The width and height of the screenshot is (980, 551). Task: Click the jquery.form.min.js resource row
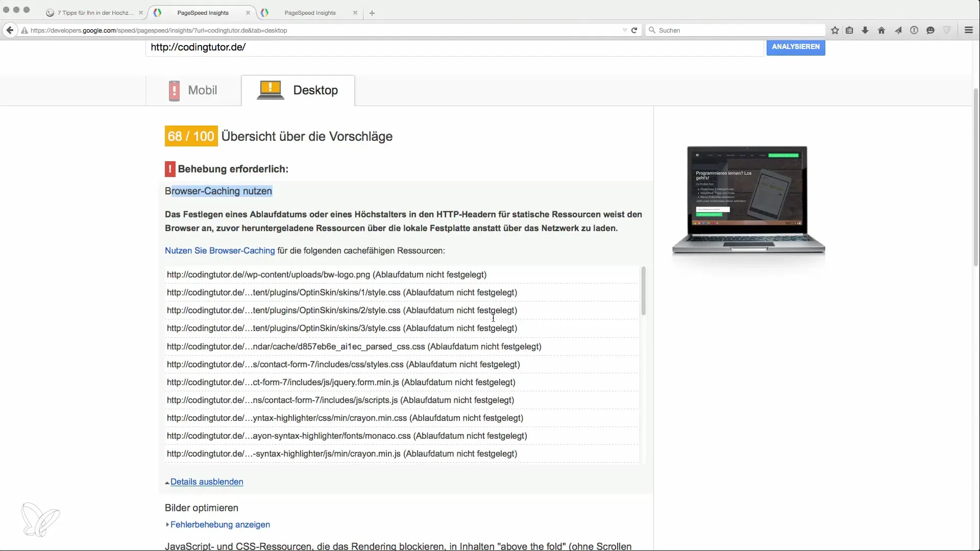coord(402,382)
